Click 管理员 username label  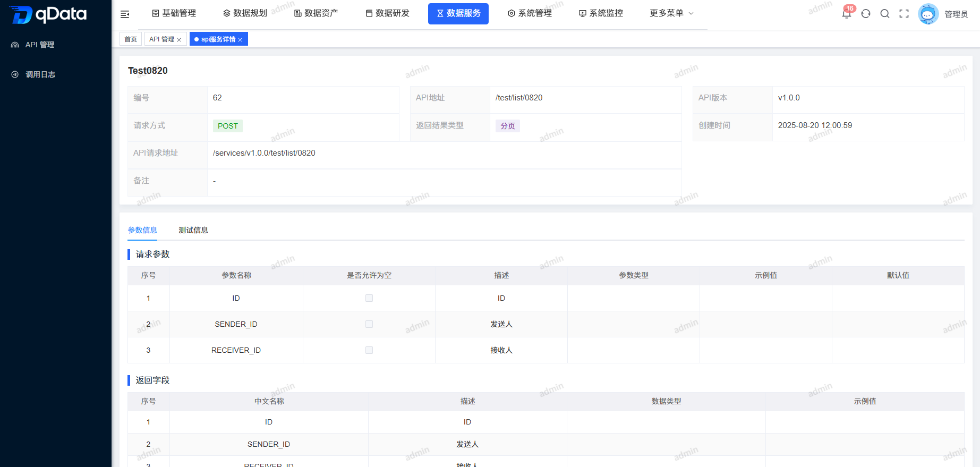(956, 14)
